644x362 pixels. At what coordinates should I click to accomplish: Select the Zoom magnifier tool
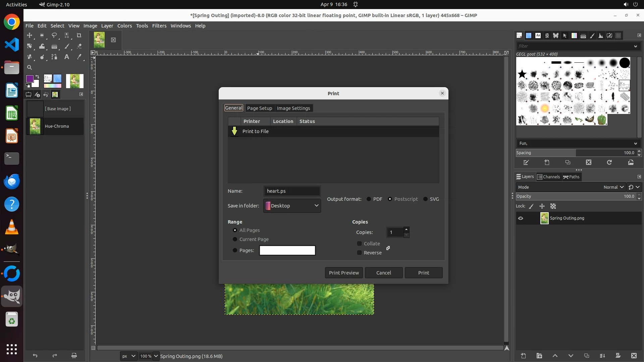tap(30, 67)
